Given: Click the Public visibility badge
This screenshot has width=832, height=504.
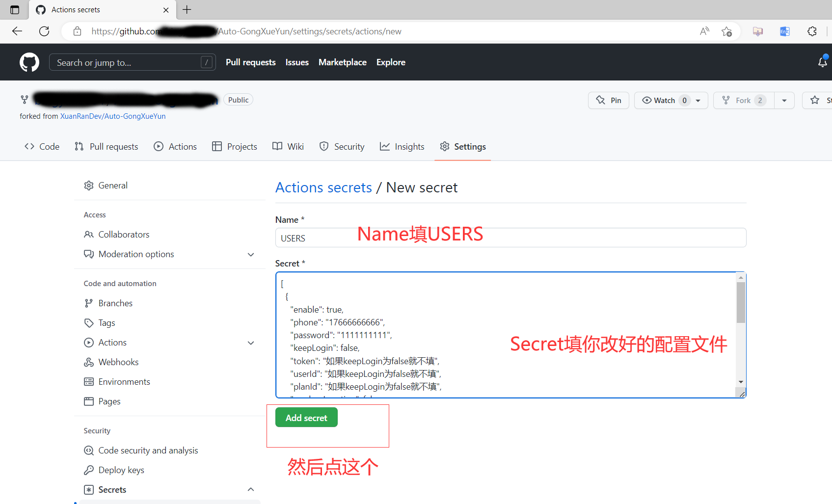Looking at the screenshot, I should pyautogui.click(x=238, y=100).
